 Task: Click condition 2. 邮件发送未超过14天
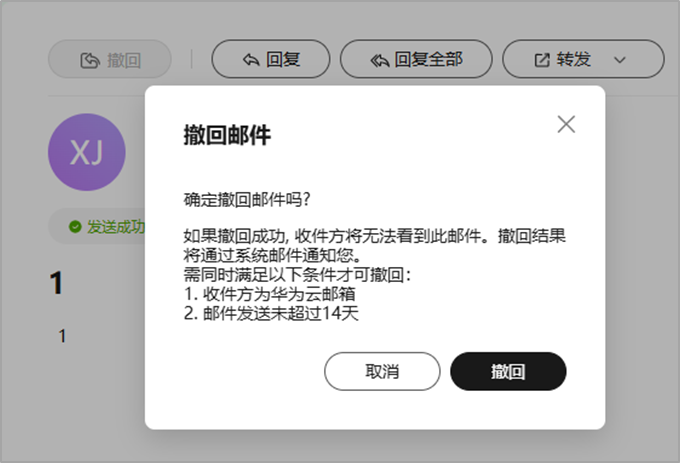pyautogui.click(x=271, y=313)
